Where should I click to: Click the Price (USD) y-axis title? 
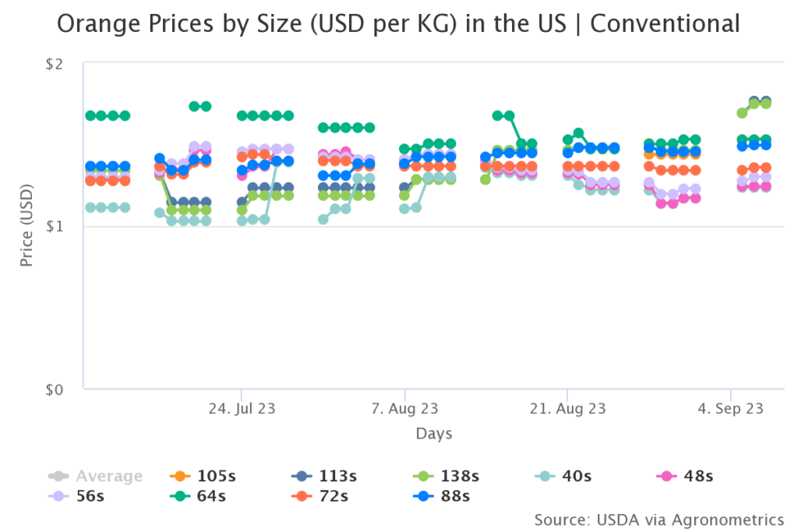coord(27,226)
